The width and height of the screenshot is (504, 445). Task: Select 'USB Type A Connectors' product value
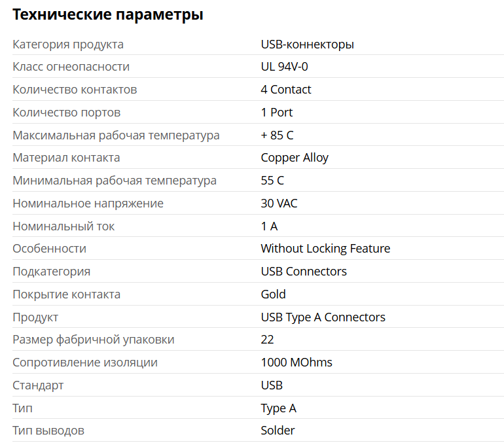(x=323, y=317)
